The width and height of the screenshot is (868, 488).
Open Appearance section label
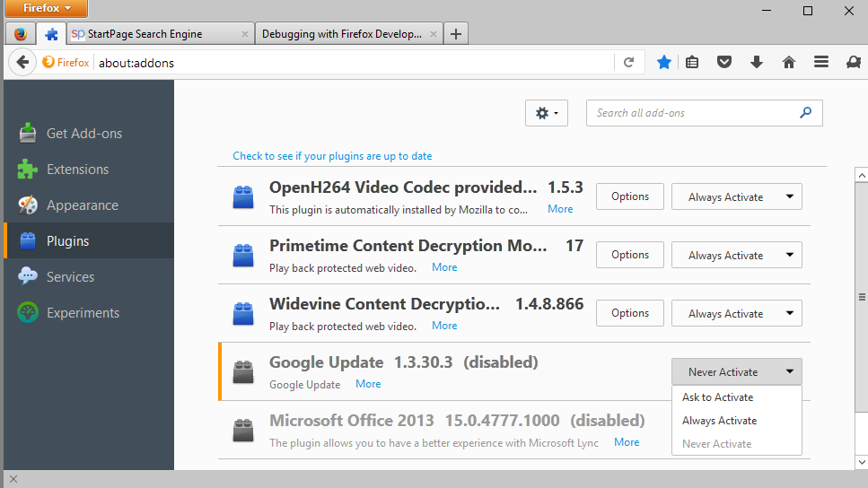pos(83,205)
